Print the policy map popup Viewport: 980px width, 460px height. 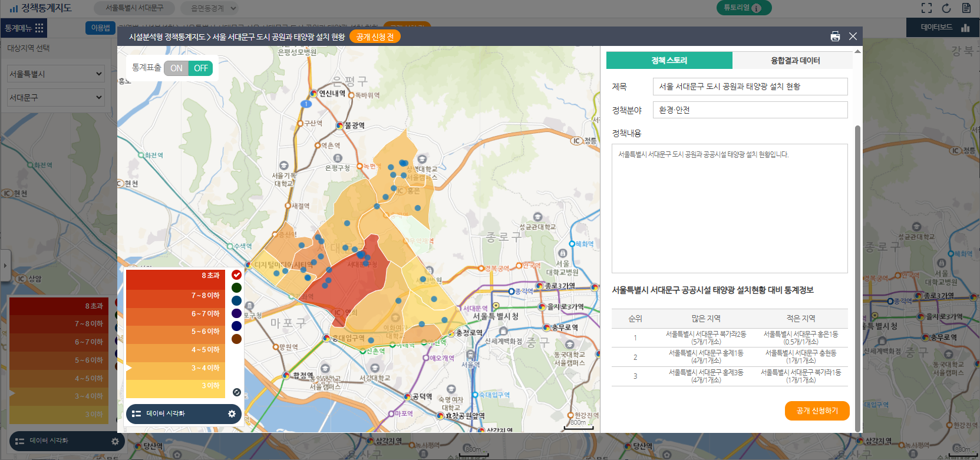tap(835, 37)
